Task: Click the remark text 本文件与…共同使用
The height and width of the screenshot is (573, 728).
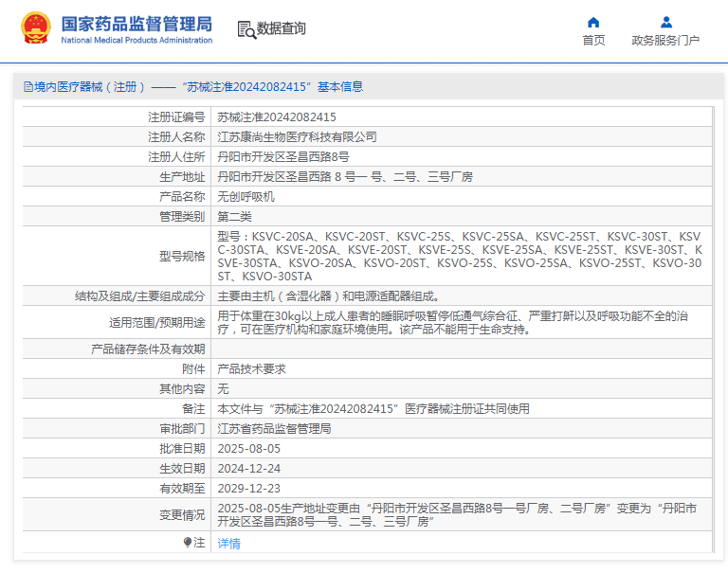Action: [373, 409]
